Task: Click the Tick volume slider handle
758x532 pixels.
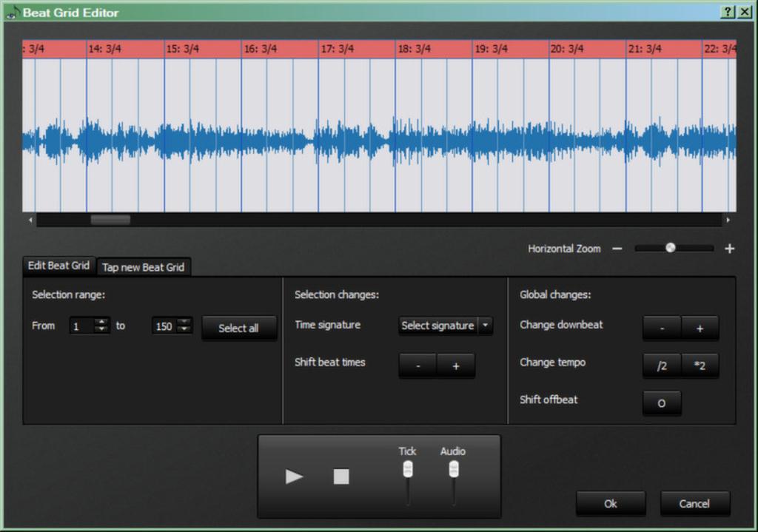Action: coord(407,469)
